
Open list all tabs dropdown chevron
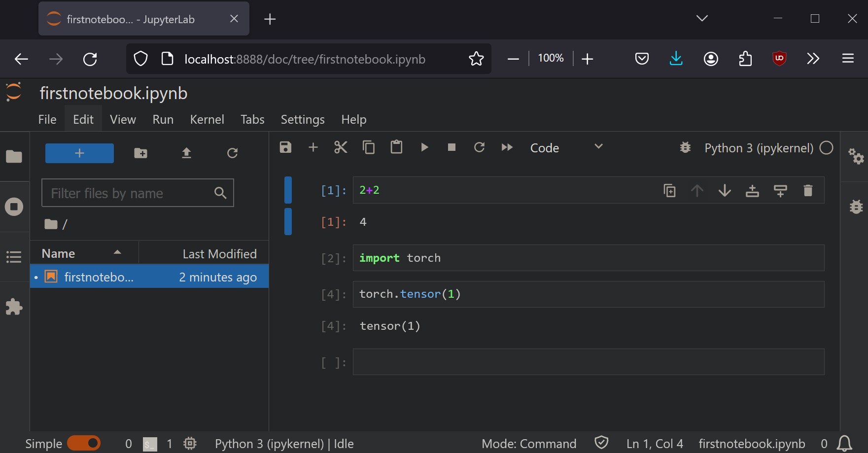[x=702, y=18]
